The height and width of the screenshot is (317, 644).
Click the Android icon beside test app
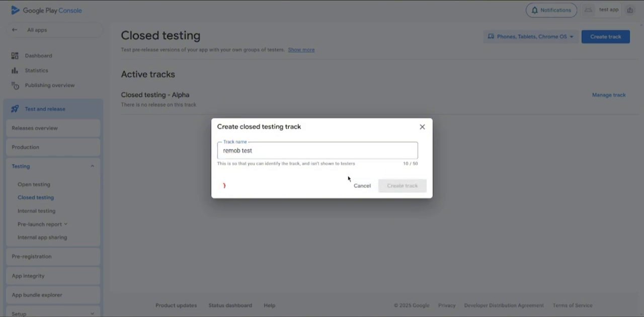pyautogui.click(x=588, y=10)
